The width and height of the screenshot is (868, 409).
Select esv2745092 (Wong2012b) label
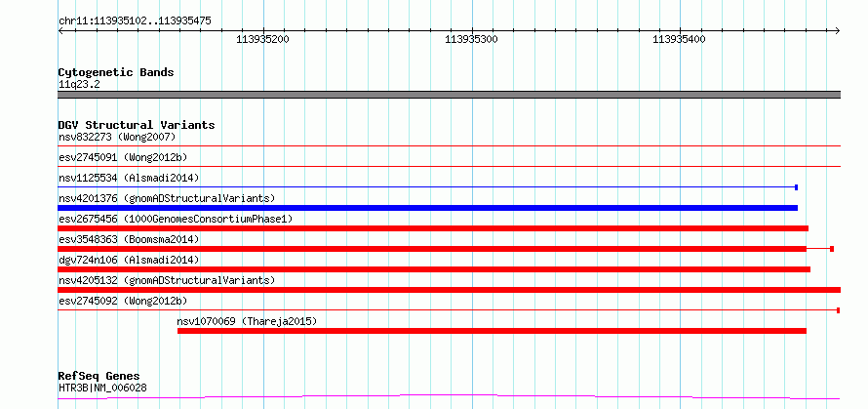(x=123, y=301)
